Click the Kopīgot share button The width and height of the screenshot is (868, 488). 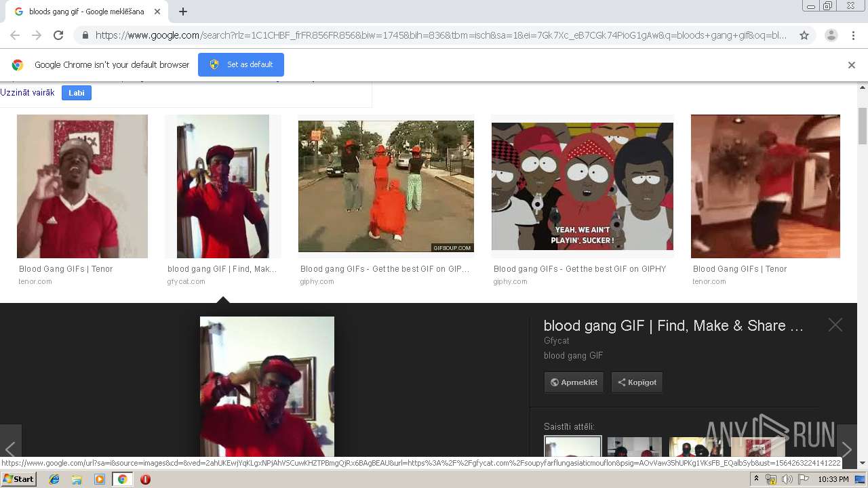tap(637, 382)
